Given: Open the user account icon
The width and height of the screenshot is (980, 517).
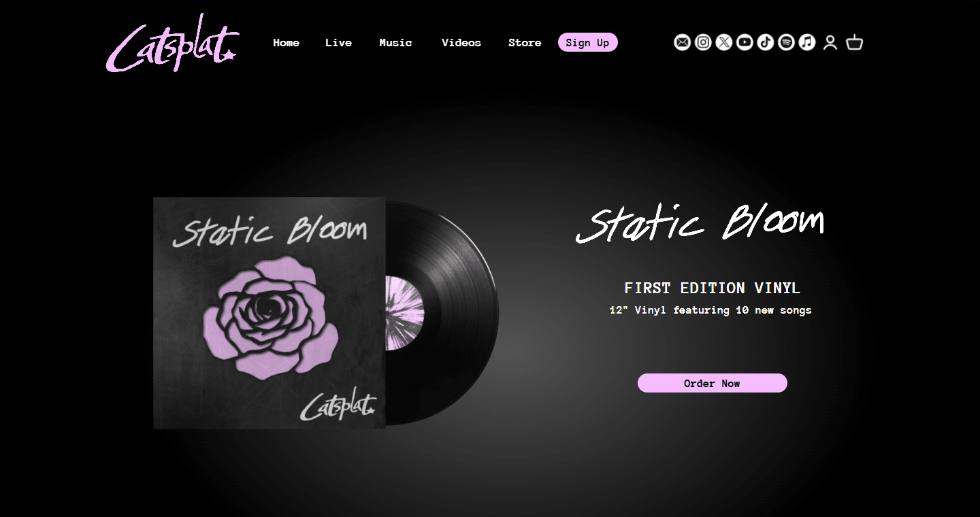Looking at the screenshot, I should point(830,43).
